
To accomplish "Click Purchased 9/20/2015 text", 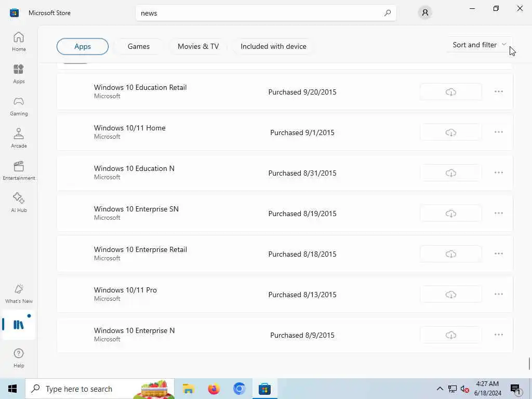I will click(x=302, y=92).
